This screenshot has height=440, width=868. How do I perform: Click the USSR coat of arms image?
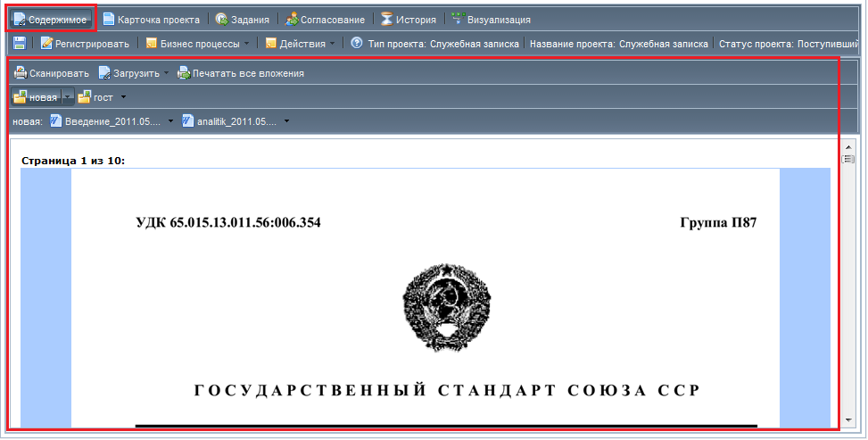click(x=447, y=308)
